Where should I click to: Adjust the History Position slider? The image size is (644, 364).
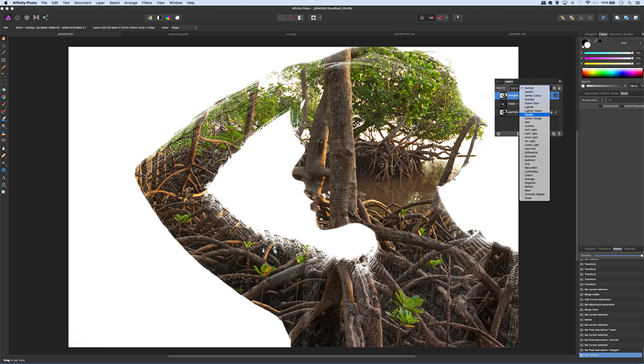(618, 256)
